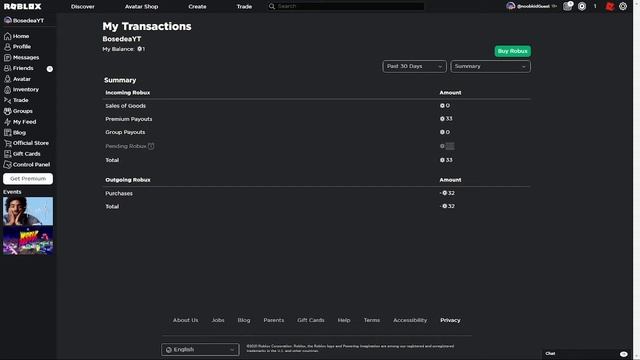Image resolution: width=640 pixels, height=360 pixels.
Task: Expand the Past 30 Days dropdown
Action: (x=414, y=67)
